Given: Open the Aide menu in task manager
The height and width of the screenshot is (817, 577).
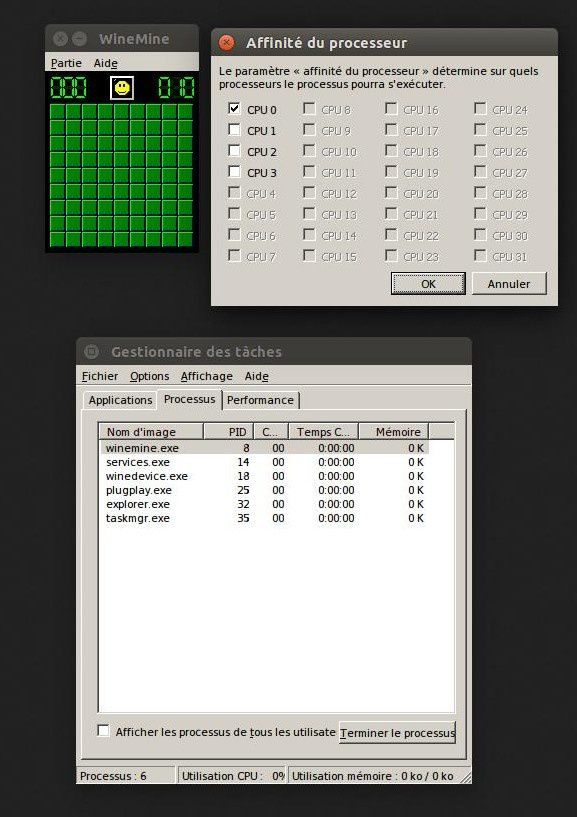Looking at the screenshot, I should point(256,376).
